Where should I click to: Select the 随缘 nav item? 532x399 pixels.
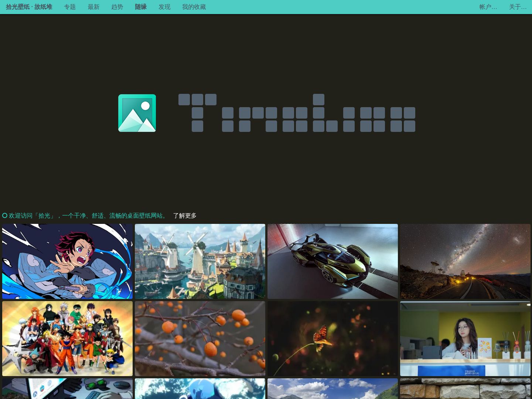click(x=141, y=7)
